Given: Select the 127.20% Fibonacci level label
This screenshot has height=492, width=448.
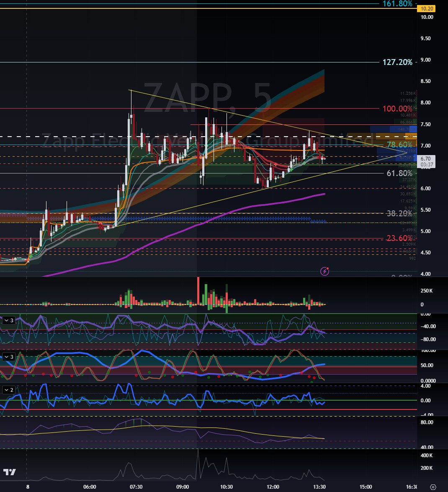Looking at the screenshot, I should pos(397,62).
